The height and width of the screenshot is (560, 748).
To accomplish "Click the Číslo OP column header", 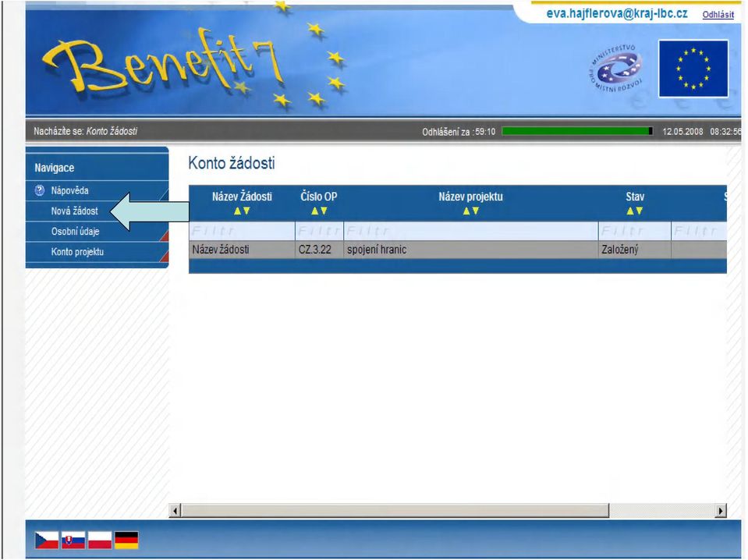I will [x=319, y=197].
